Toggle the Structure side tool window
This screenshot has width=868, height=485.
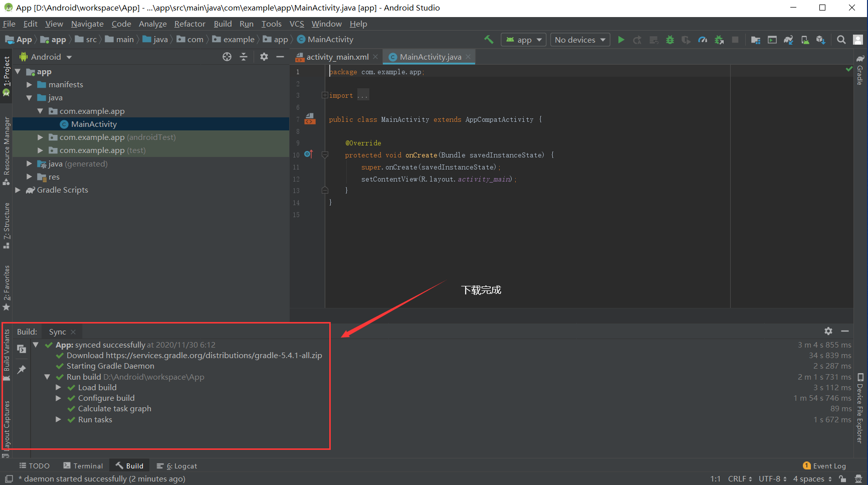(x=7, y=226)
